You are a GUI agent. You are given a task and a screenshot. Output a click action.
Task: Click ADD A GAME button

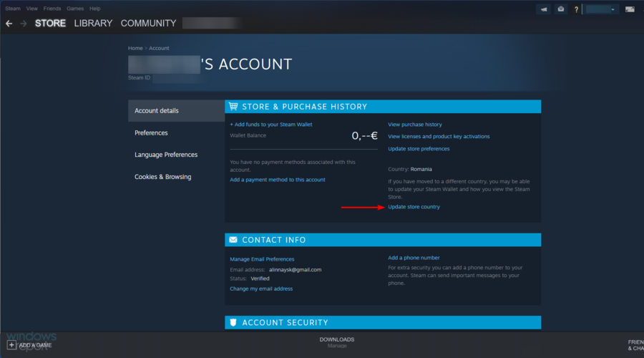pyautogui.click(x=29, y=345)
